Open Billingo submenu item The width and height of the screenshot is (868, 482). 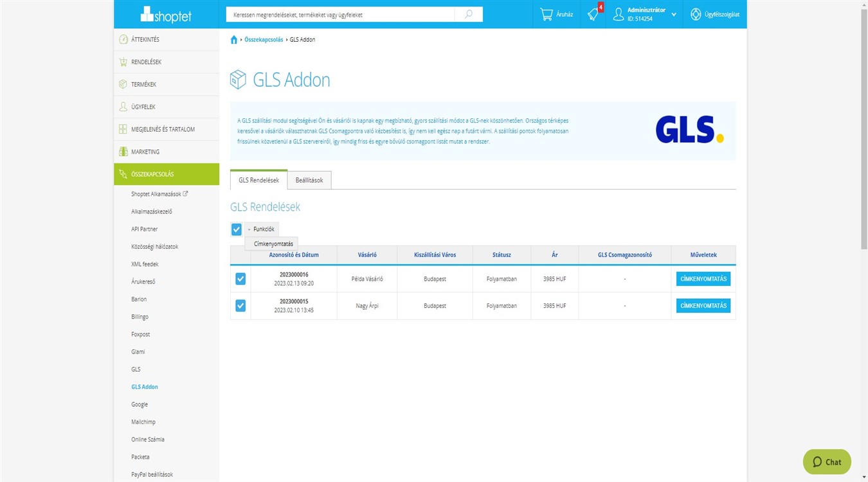pyautogui.click(x=140, y=317)
